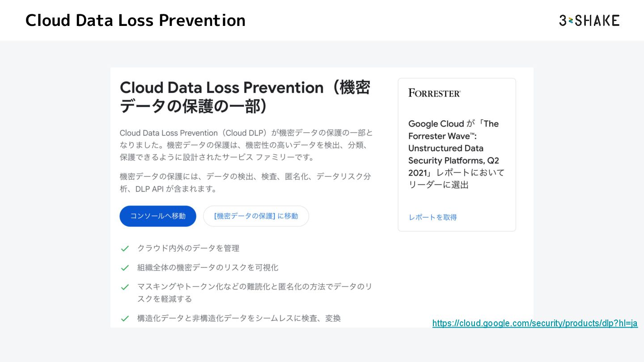This screenshot has height=362, width=644.
Task: Click the Forrester Wave report description text
Action: point(456,154)
